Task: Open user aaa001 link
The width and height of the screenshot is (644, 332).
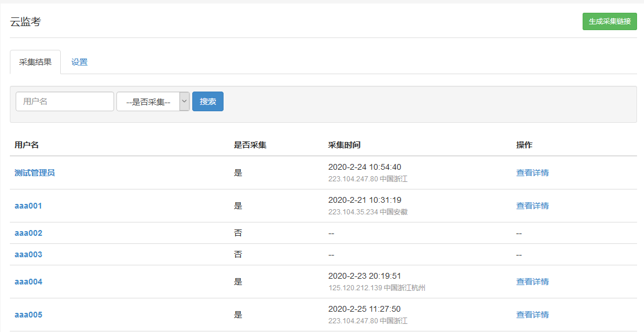Action: click(x=28, y=206)
